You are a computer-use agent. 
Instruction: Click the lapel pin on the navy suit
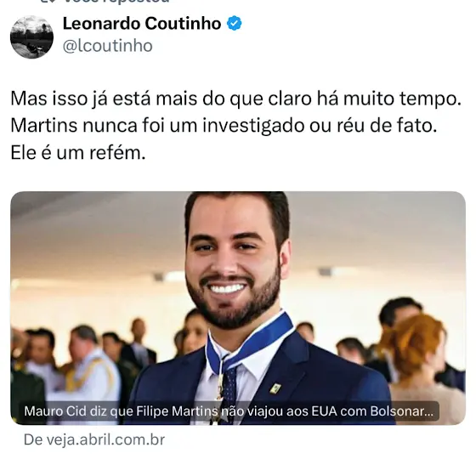point(275,388)
